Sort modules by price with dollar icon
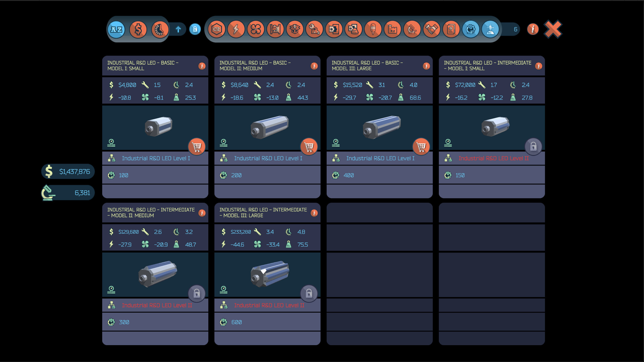The image size is (644, 362). click(138, 30)
